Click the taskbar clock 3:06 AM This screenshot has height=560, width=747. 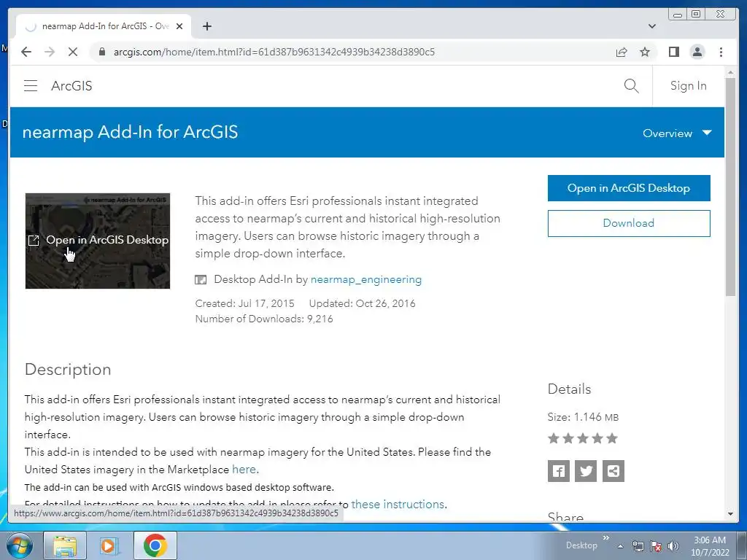click(x=710, y=540)
